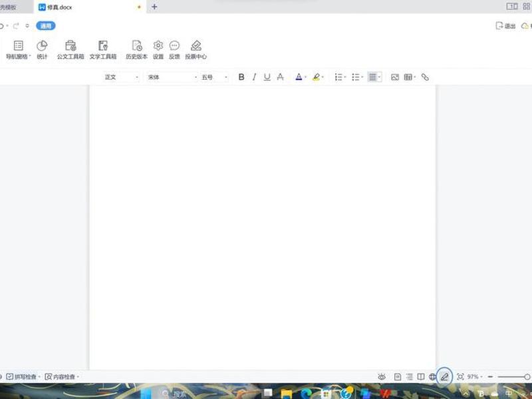Click the fit-page icon beside 97%
This screenshot has width=532, height=399.
460,376
